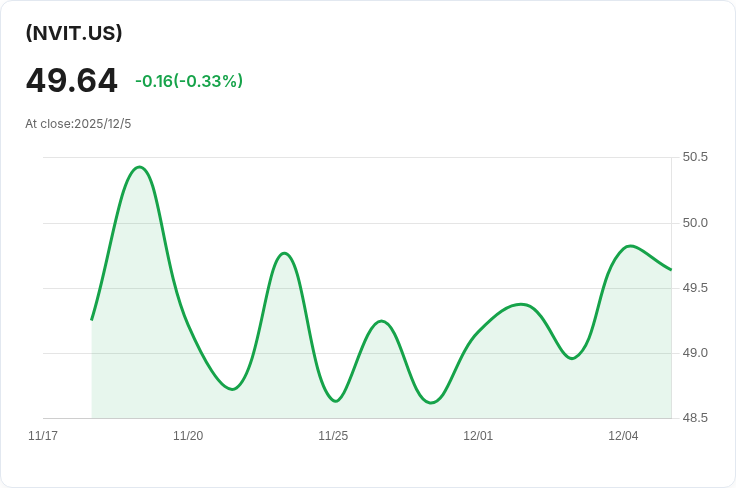Click the NVIT.US ticker title
The width and height of the screenshot is (736, 488).
(x=74, y=33)
